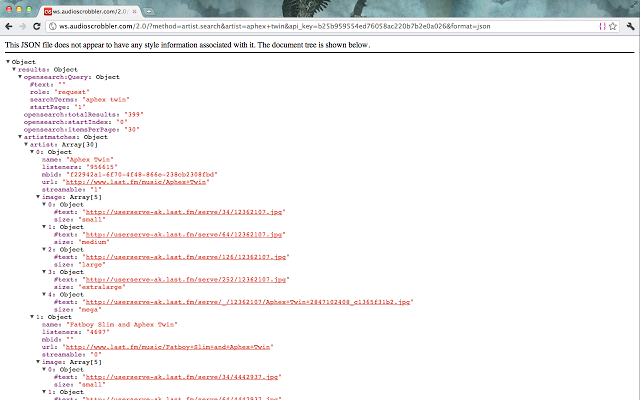
Task: Open the serve/126/12362107.jpg image link
Action: coord(186,257)
